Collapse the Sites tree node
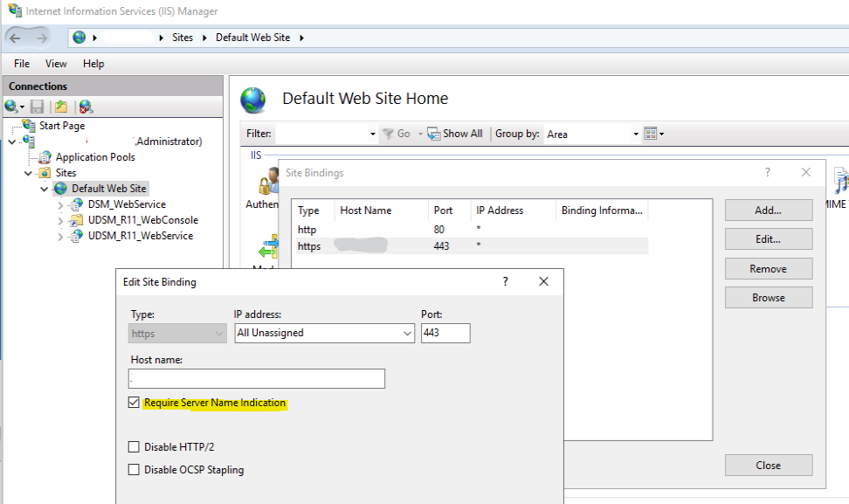This screenshot has height=504, width=849. tap(28, 174)
